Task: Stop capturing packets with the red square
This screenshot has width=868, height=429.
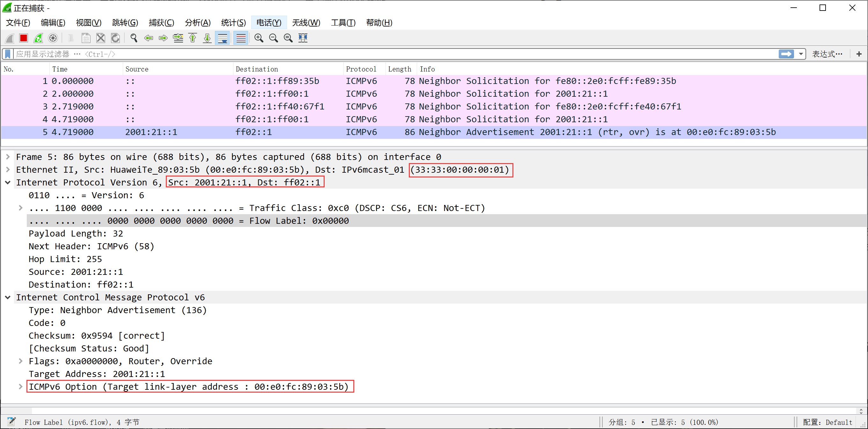Action: (24, 38)
